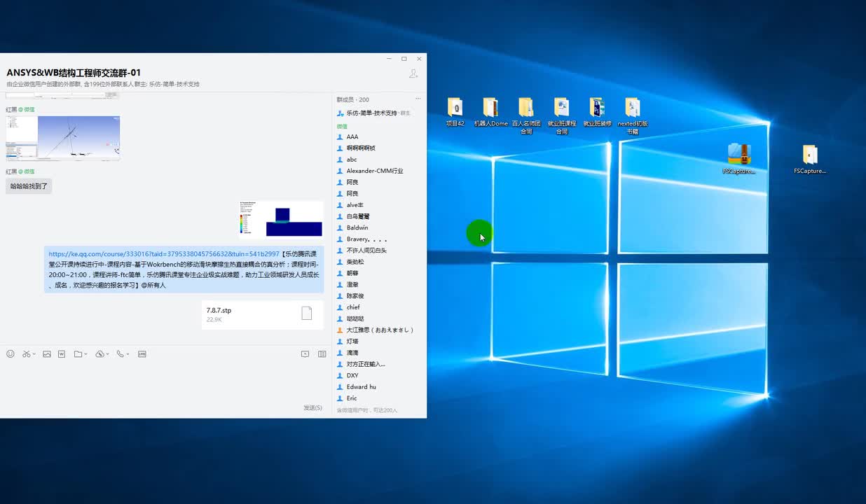
Task: Open the emoji picker in chat toolbar
Action: (x=11, y=354)
